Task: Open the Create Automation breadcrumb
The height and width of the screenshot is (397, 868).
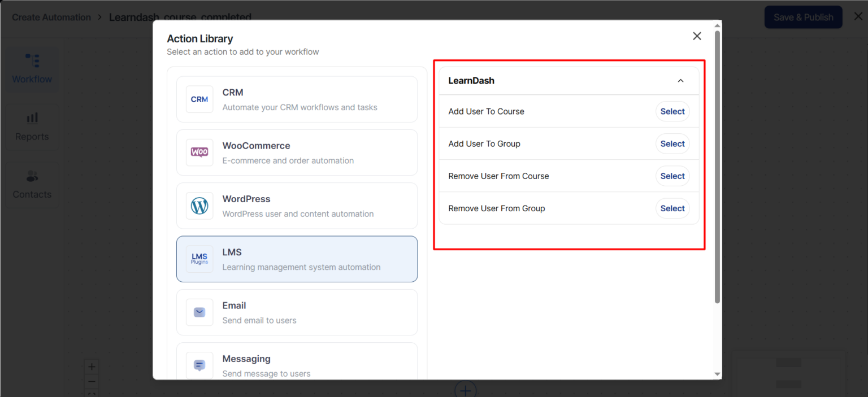Action: click(51, 17)
